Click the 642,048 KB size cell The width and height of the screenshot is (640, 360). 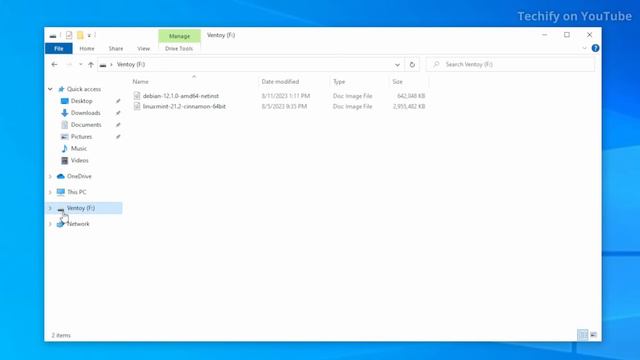[x=411, y=96]
